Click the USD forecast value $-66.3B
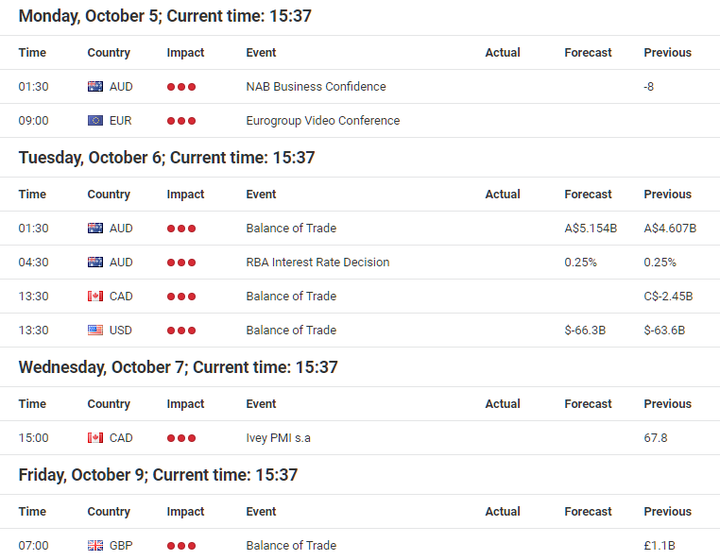 pyautogui.click(x=585, y=331)
